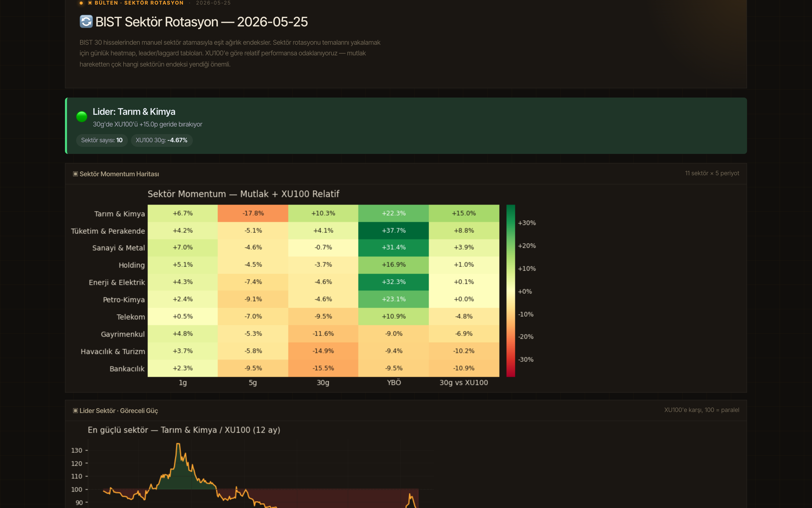This screenshot has width=812, height=508.
Task: Click the Havacılık & Turizm row label
Action: tap(113, 352)
